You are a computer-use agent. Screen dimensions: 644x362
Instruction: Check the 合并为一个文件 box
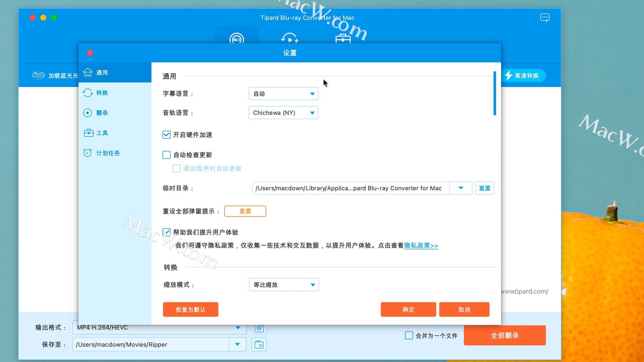tap(409, 336)
